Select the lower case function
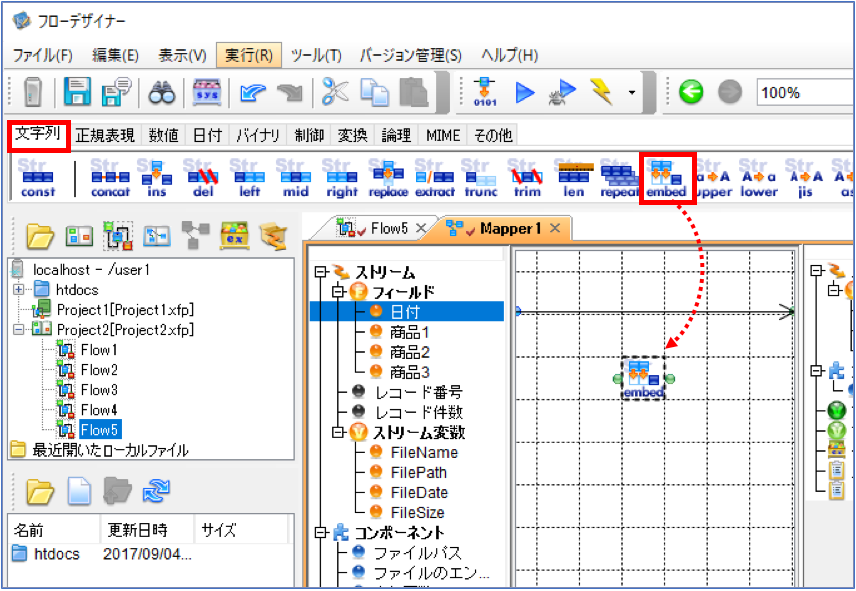The width and height of the screenshot is (856, 591). (x=759, y=178)
